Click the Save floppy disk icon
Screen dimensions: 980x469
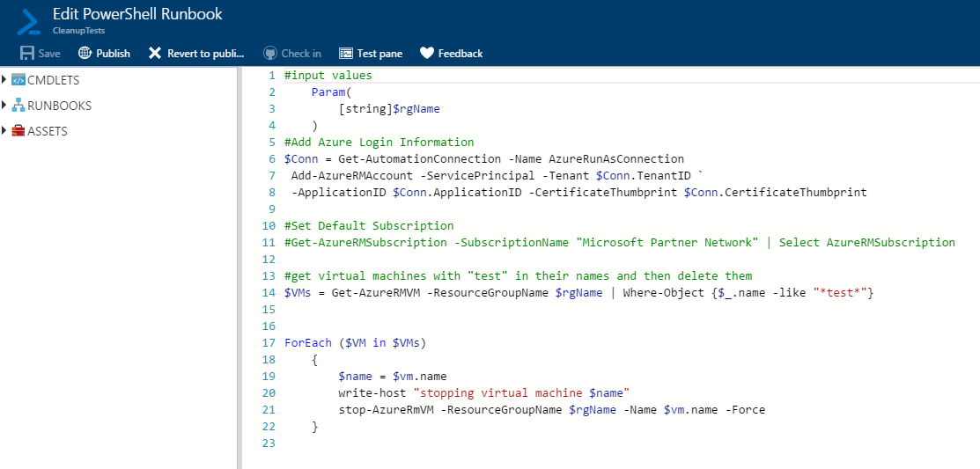click(x=26, y=53)
